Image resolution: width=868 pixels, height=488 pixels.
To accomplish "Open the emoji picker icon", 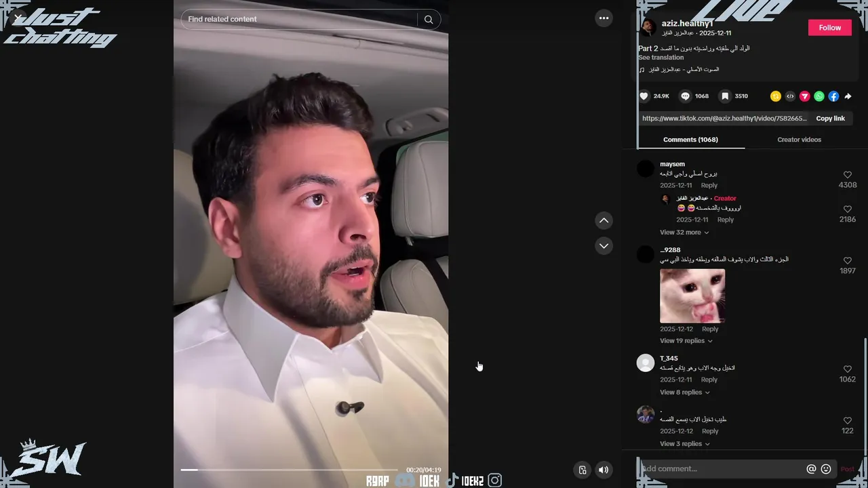I will click(x=826, y=469).
